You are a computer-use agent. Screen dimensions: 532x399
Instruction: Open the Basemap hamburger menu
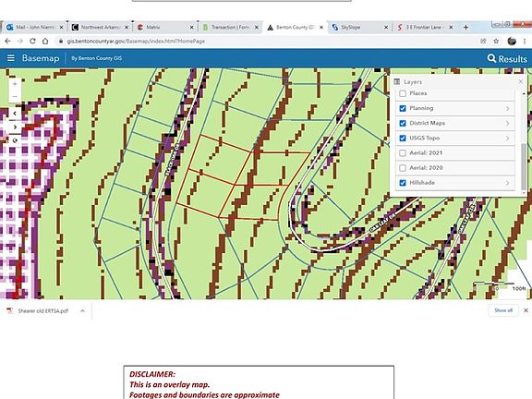coord(11,58)
